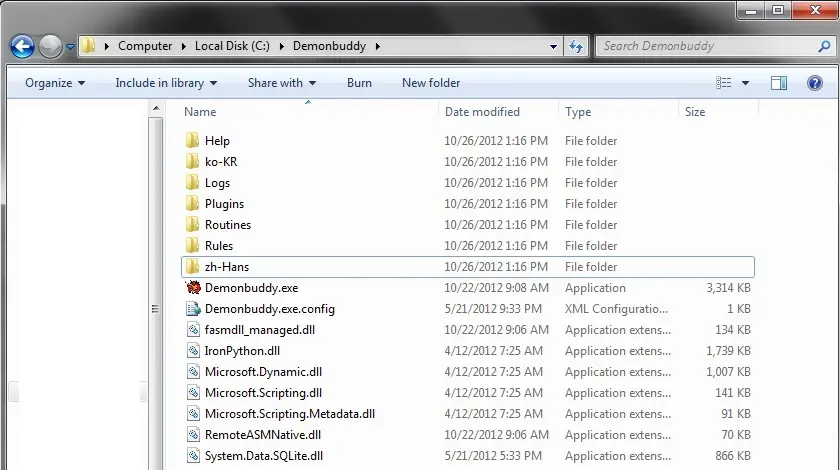Change view with the view icon
840x470 pixels.
point(723,83)
